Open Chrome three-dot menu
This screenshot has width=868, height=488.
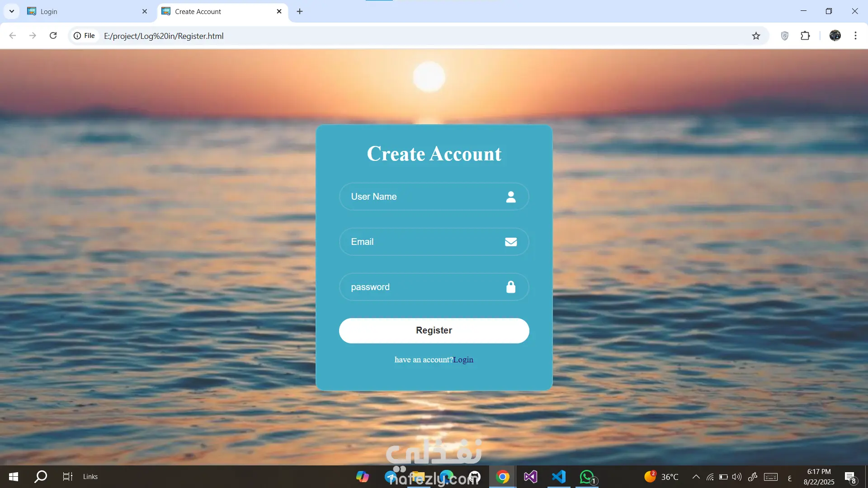pos(855,36)
